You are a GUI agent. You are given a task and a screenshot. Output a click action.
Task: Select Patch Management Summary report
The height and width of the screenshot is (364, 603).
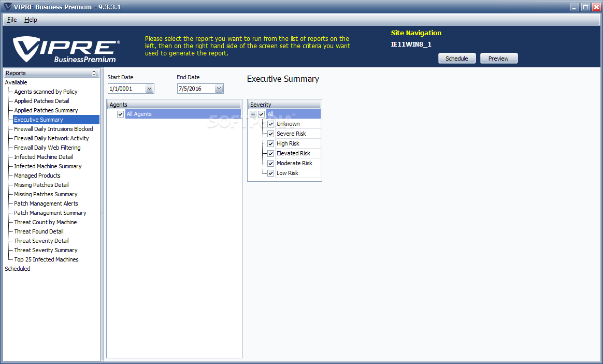(50, 213)
